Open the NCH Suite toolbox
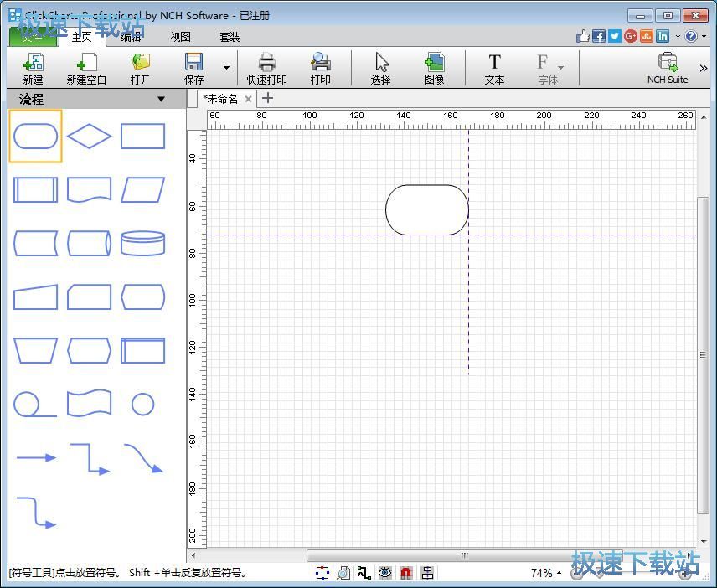Image resolution: width=717 pixels, height=588 pixels. pyautogui.click(x=668, y=67)
